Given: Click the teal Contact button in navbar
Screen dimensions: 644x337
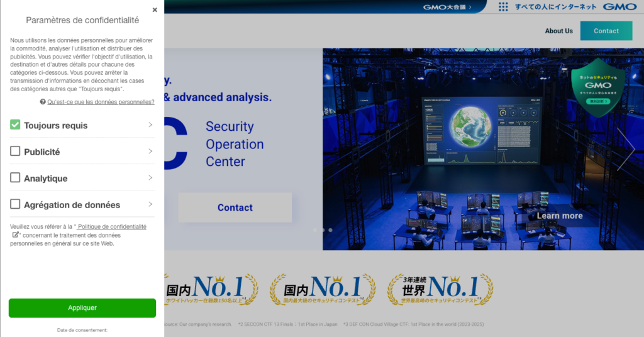Looking at the screenshot, I should [606, 31].
